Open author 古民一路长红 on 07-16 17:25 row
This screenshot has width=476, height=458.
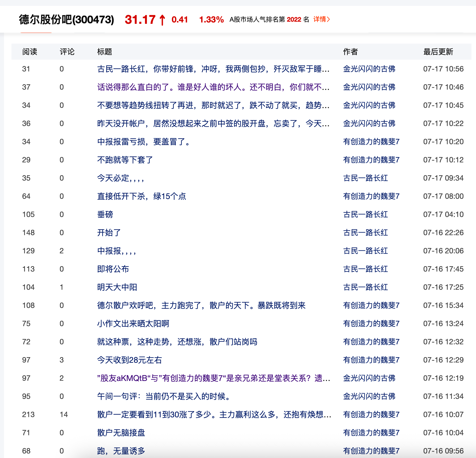point(366,287)
